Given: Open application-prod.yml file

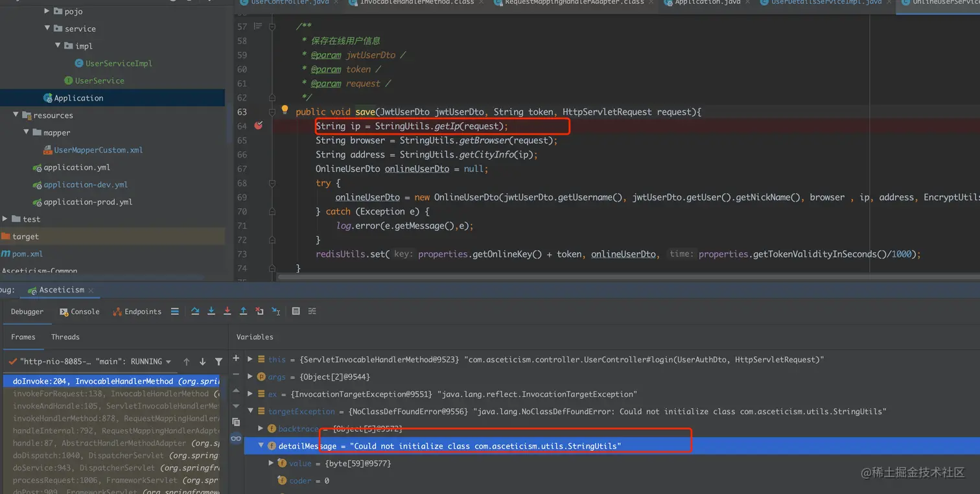Looking at the screenshot, I should 82,202.
